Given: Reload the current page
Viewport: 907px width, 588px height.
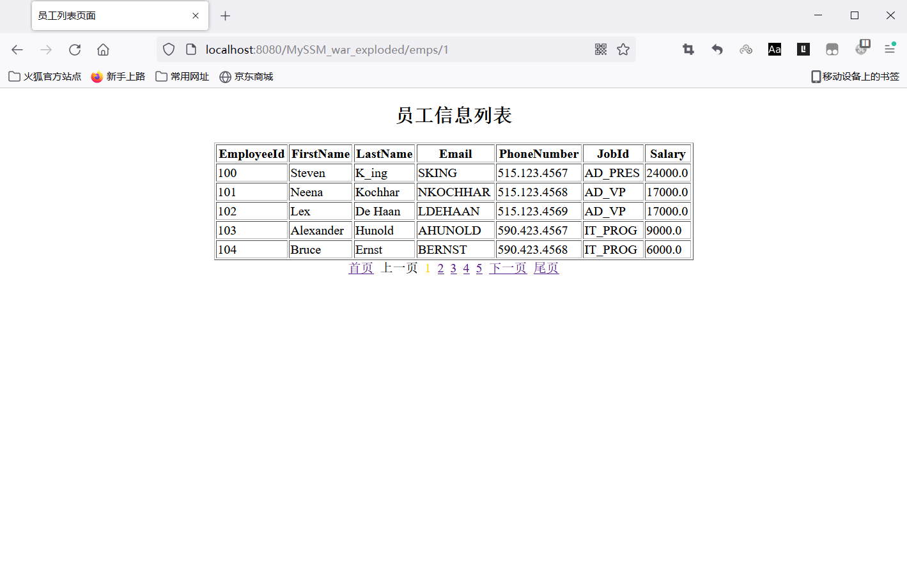Looking at the screenshot, I should click(x=75, y=49).
